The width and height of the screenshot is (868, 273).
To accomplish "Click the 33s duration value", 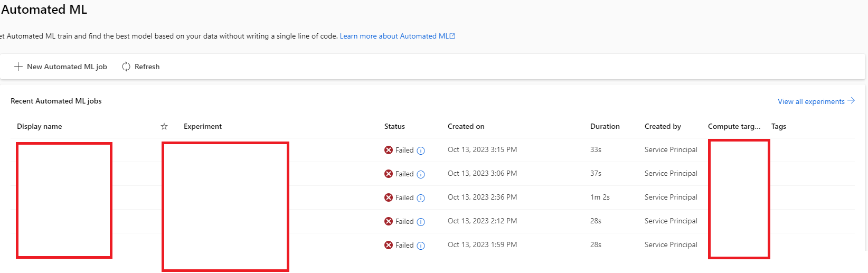I will 596,149.
